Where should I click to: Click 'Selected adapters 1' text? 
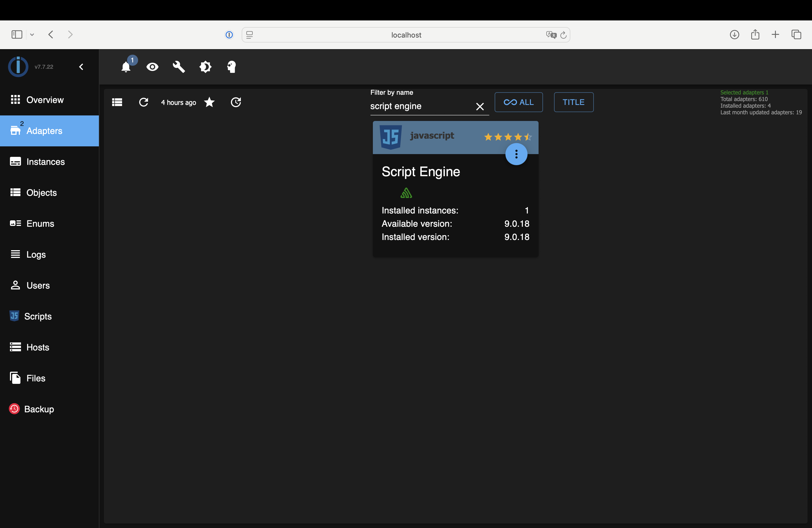point(744,93)
